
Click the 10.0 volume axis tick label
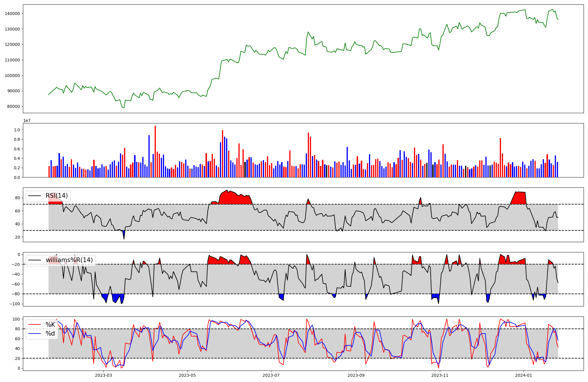(x=17, y=130)
